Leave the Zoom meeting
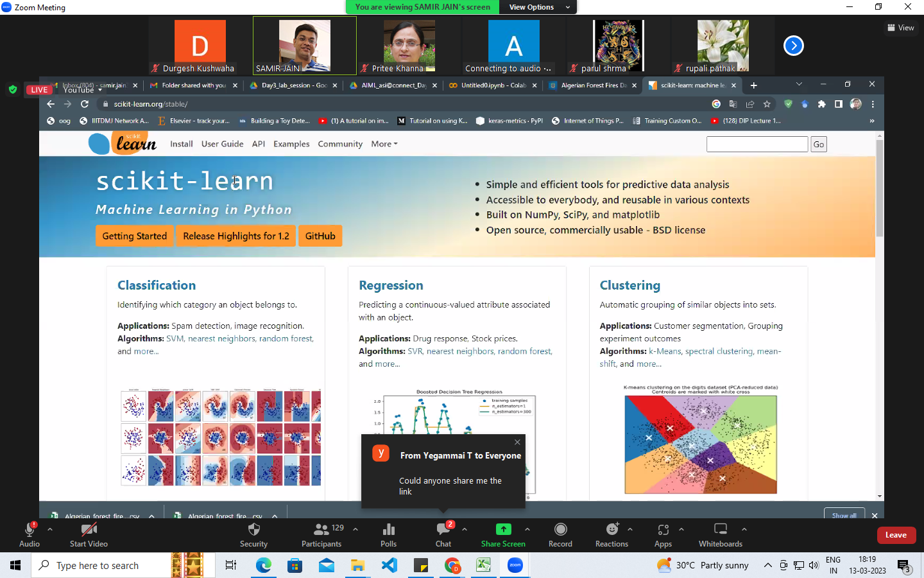924x578 pixels. [896, 535]
